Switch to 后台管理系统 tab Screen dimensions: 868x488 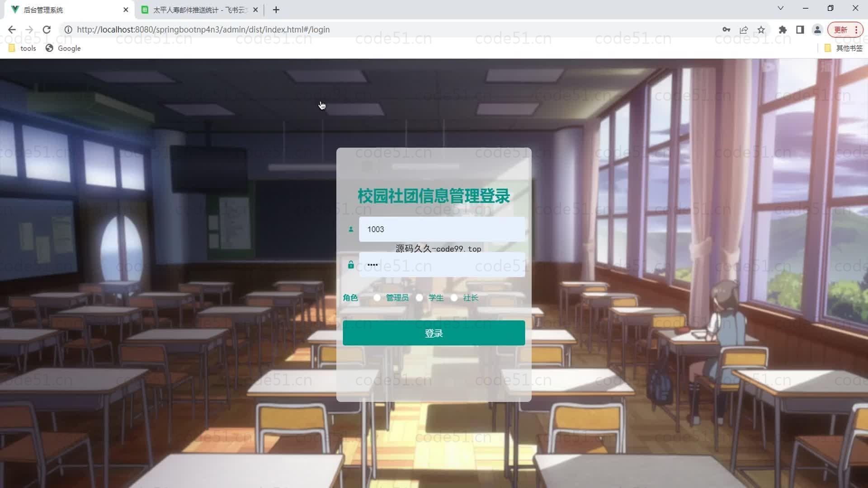70,9
